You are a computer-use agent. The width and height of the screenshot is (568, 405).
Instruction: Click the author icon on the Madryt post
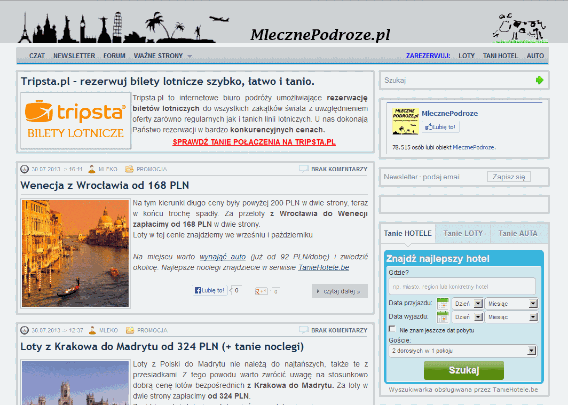tap(92, 330)
